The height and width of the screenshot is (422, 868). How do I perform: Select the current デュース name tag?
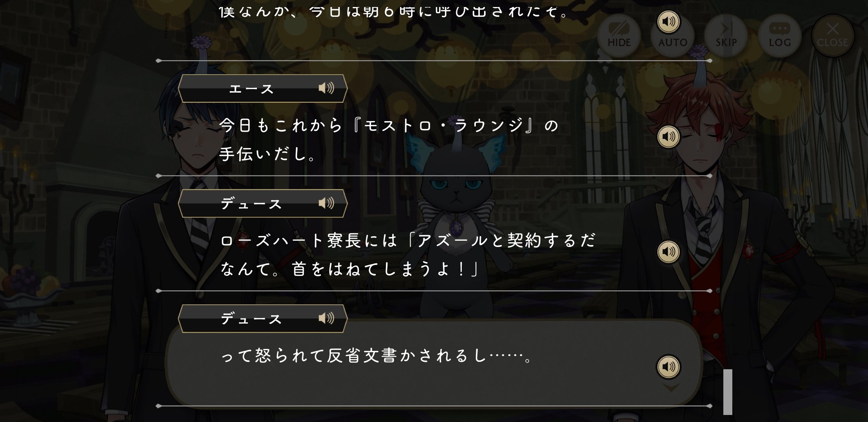coord(262,319)
